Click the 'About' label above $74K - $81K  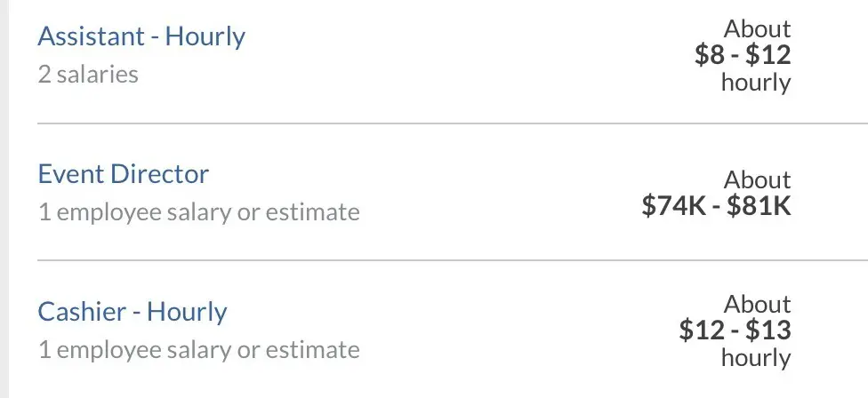coord(758,179)
